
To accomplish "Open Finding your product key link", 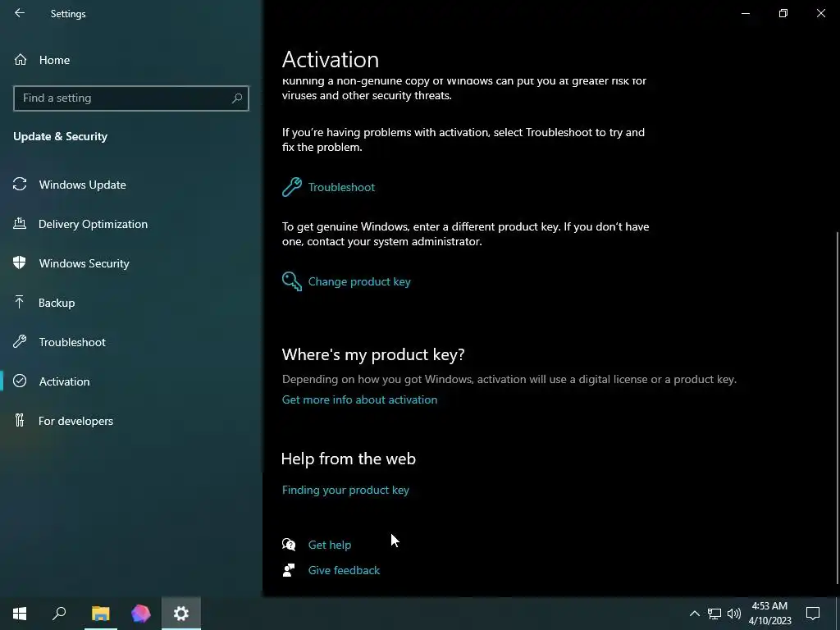I will pyautogui.click(x=345, y=491).
